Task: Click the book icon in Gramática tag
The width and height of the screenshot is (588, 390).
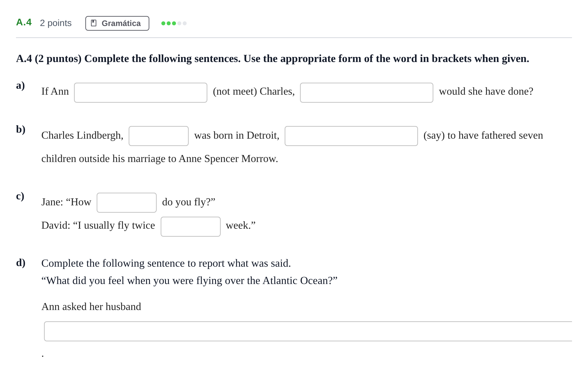Action: 94,23
